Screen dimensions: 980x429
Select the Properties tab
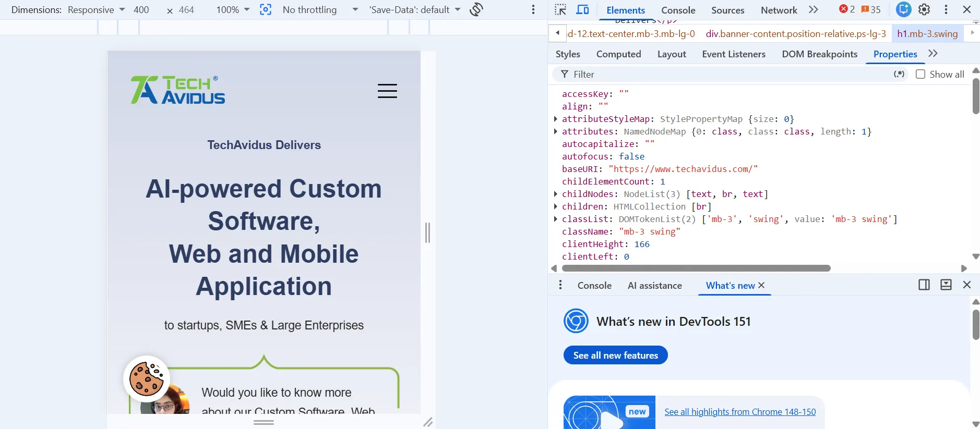pyautogui.click(x=895, y=54)
